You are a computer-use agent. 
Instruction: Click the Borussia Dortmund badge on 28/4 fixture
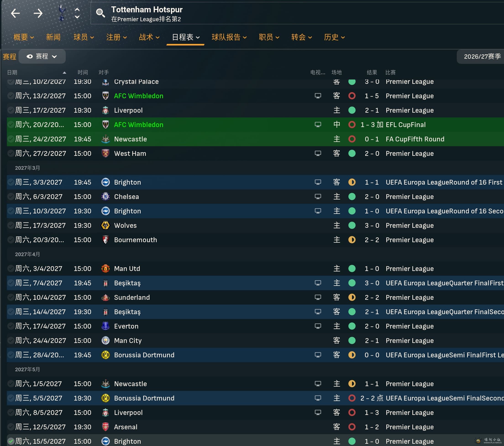105,355
